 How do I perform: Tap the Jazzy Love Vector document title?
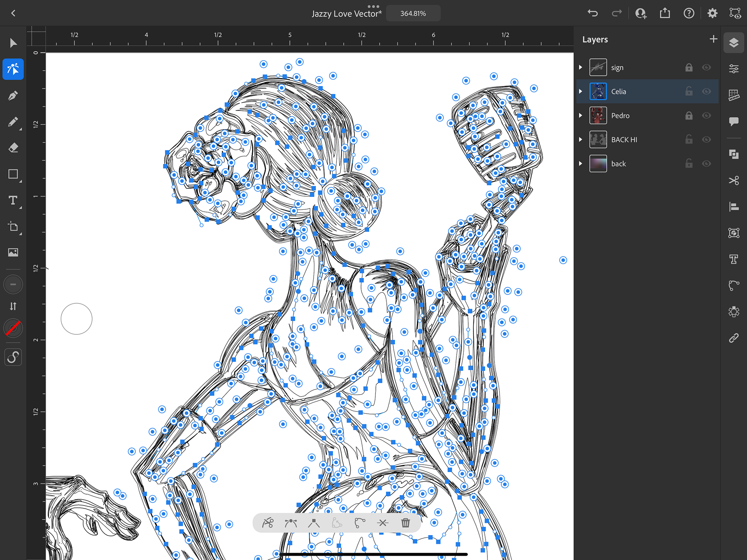pyautogui.click(x=346, y=14)
